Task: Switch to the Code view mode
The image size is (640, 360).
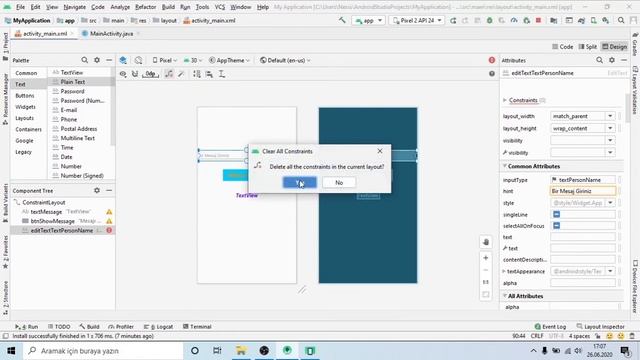Action: click(x=562, y=47)
